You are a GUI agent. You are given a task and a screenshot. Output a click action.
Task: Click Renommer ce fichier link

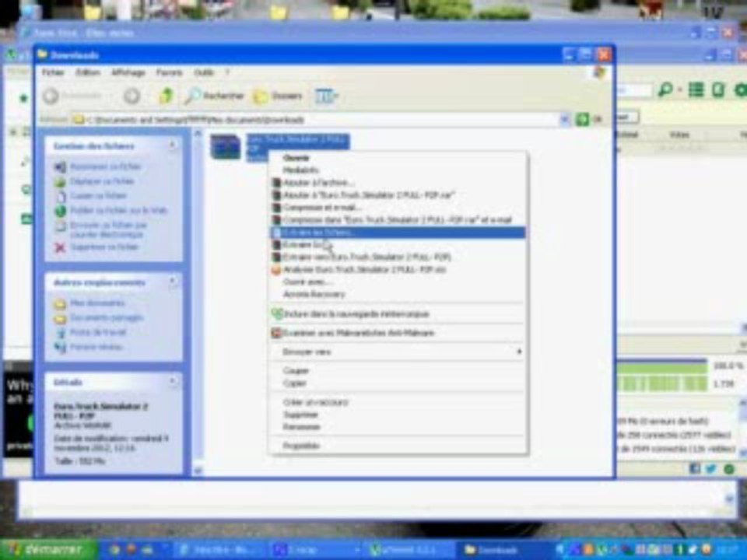pos(106,166)
